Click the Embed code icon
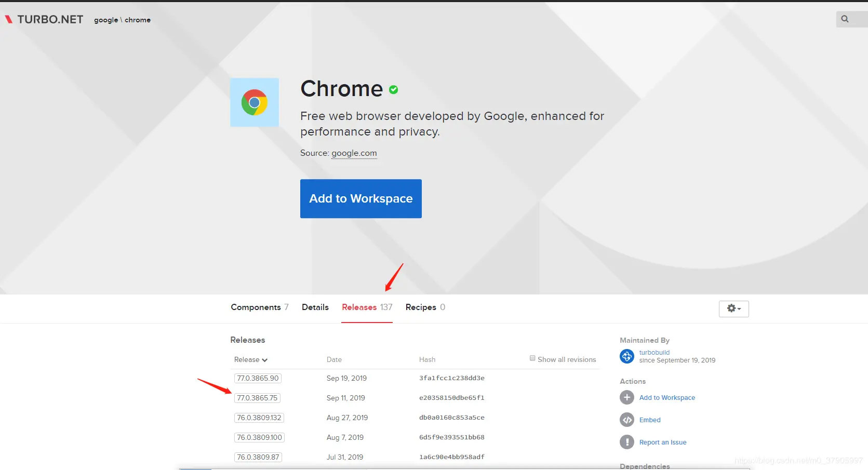 pyautogui.click(x=627, y=420)
